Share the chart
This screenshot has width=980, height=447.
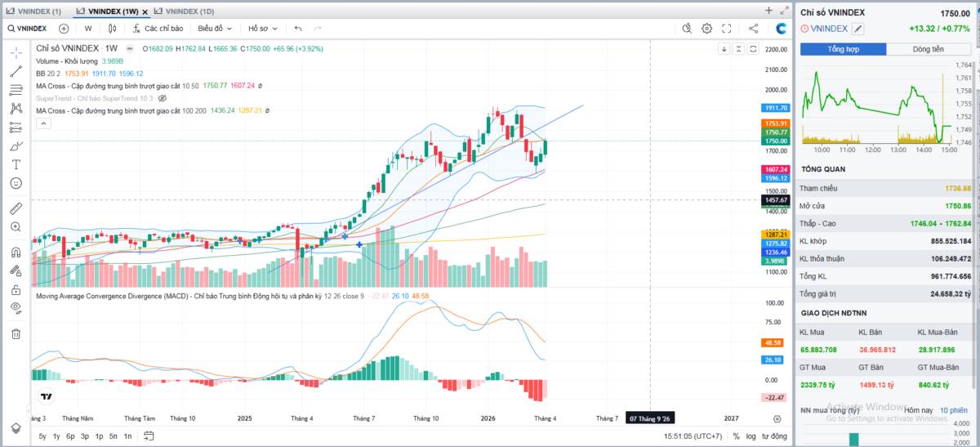pyautogui.click(x=753, y=28)
